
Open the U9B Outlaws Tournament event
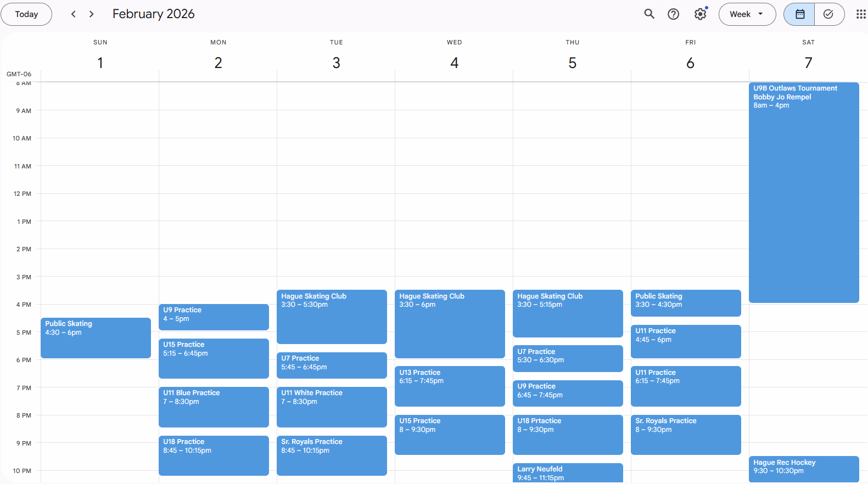coord(803,192)
